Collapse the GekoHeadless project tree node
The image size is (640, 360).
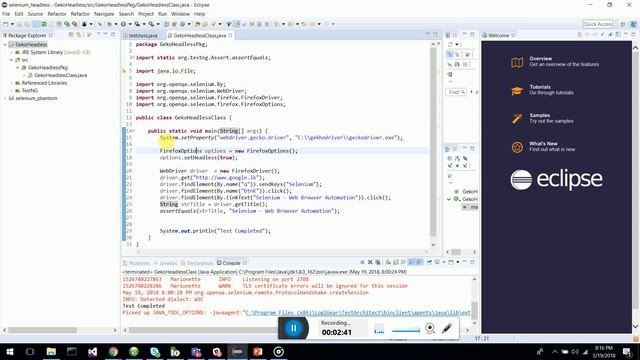pos(5,44)
